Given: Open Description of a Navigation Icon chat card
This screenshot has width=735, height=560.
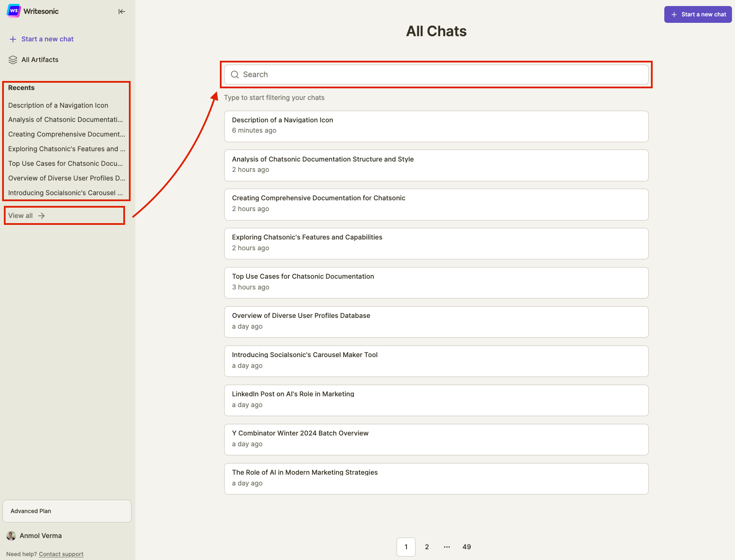Looking at the screenshot, I should pyautogui.click(x=436, y=127).
